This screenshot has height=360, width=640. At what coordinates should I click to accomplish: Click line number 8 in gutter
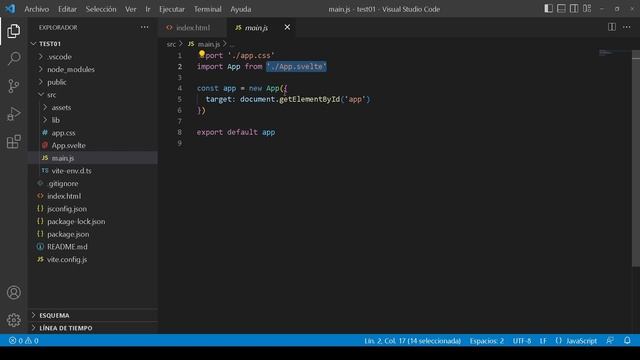click(180, 132)
